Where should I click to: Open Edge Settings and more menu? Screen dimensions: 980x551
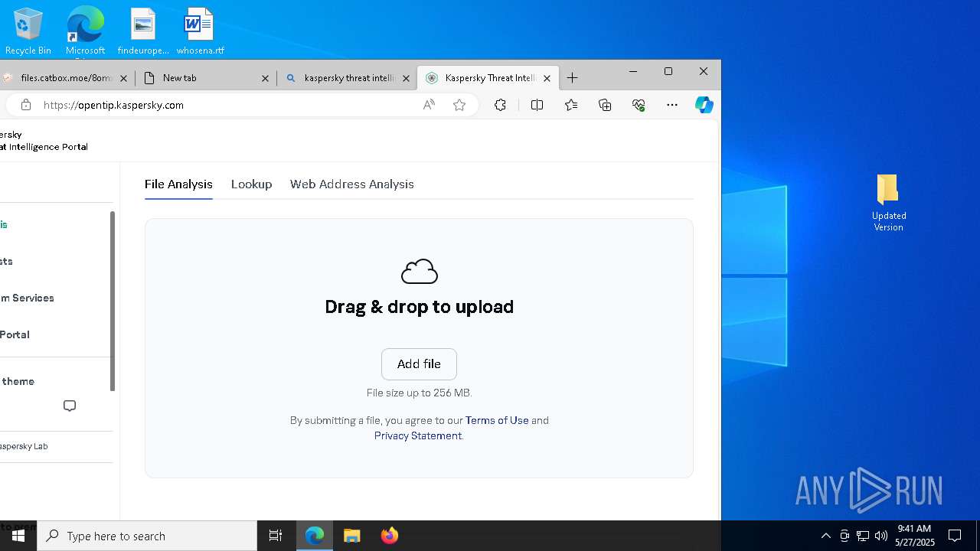[x=672, y=105]
